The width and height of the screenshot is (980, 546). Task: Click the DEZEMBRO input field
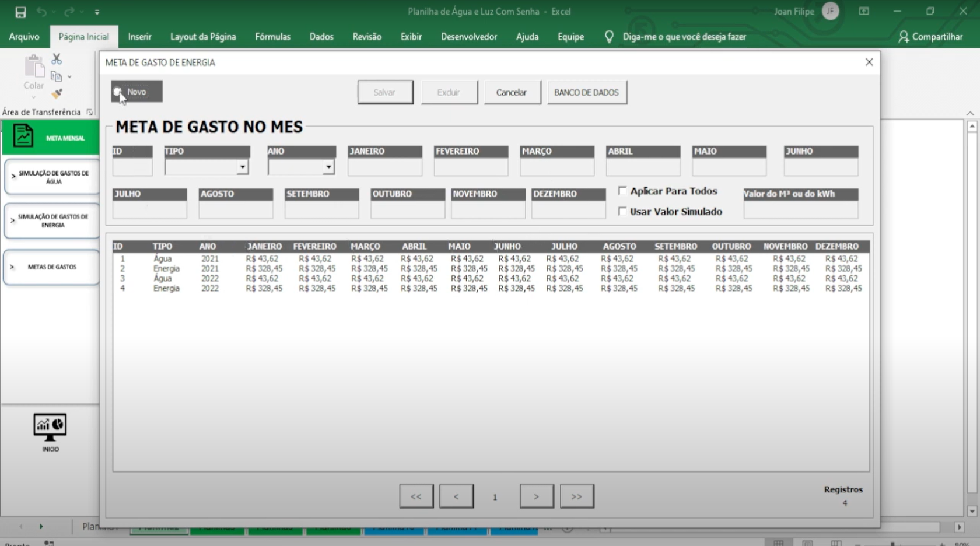(569, 210)
